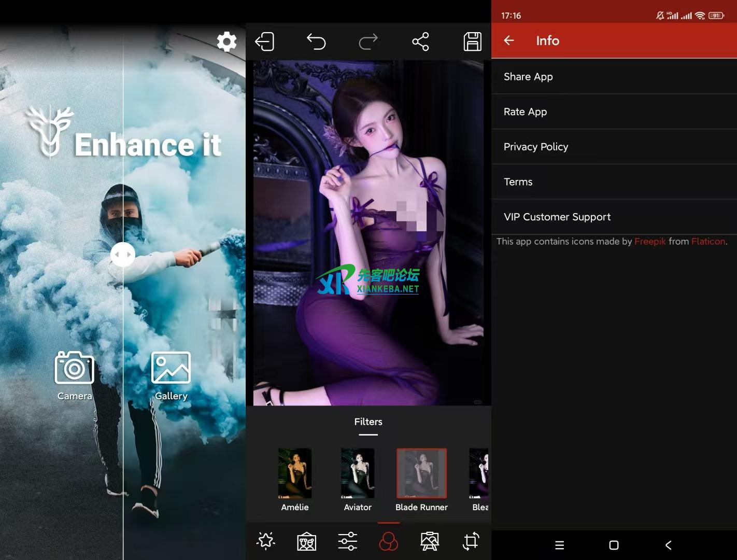737x560 pixels.
Task: Go back from the Info screen
Action: point(509,40)
